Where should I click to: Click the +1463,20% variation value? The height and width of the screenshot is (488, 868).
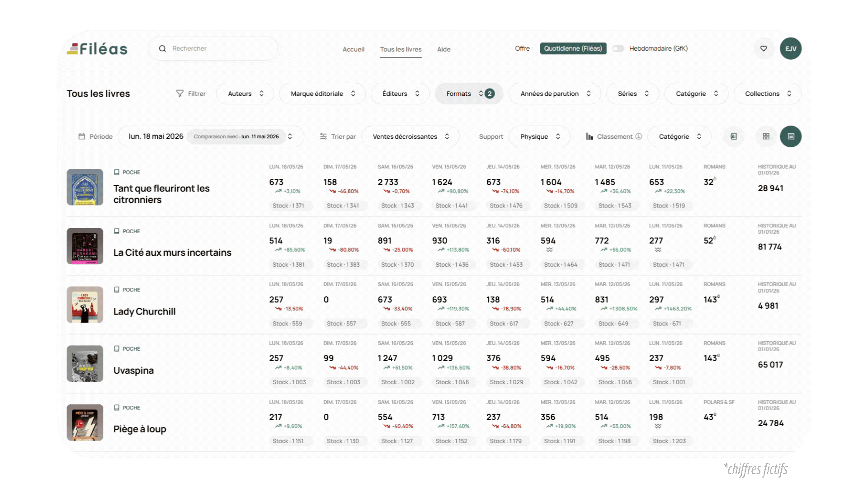click(677, 309)
